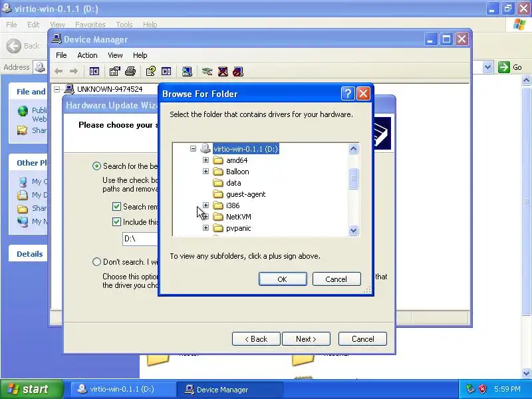Click Disable device toolbar icon
Image resolution: width=532 pixels, height=399 pixels.
(238, 71)
